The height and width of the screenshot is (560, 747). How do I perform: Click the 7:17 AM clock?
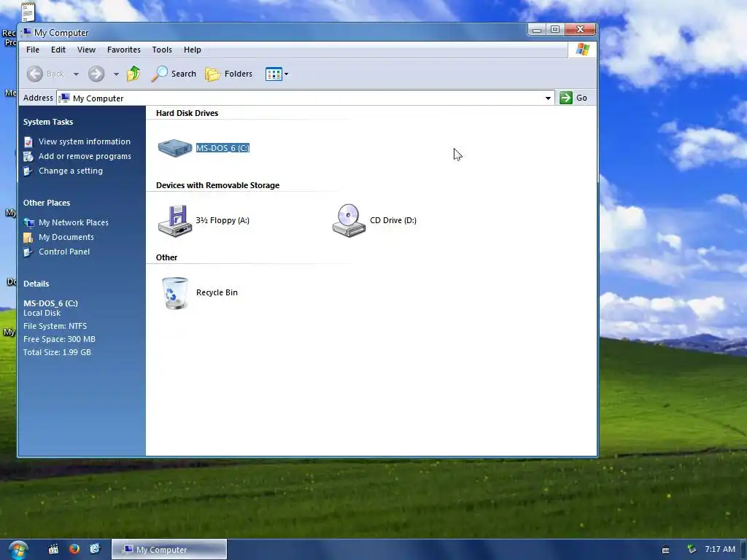(x=720, y=549)
